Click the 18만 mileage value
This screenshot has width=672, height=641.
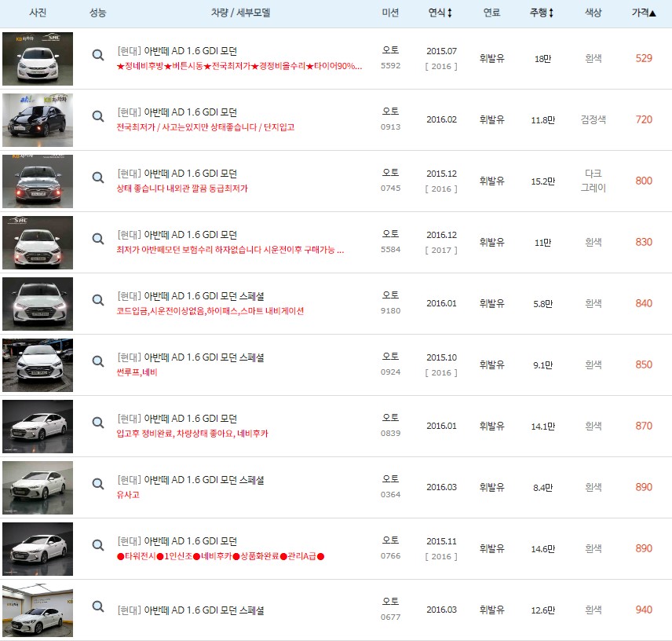(542, 59)
